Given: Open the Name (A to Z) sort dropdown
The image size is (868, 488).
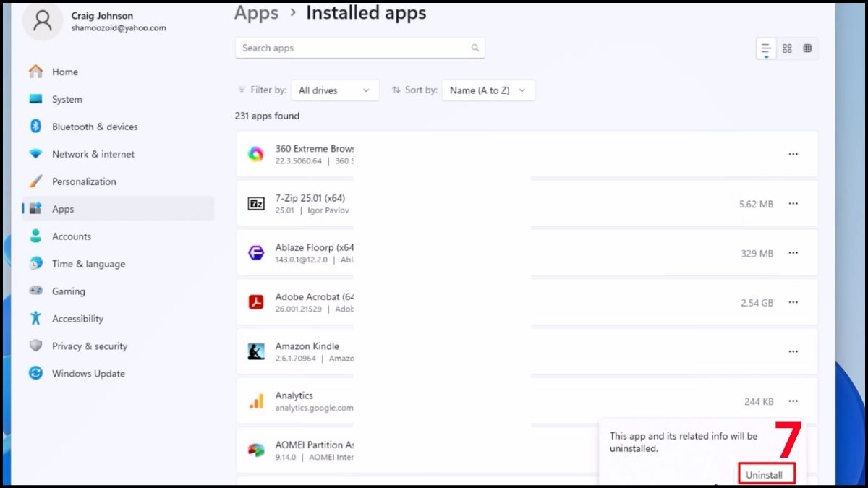Looking at the screenshot, I should [x=488, y=90].
